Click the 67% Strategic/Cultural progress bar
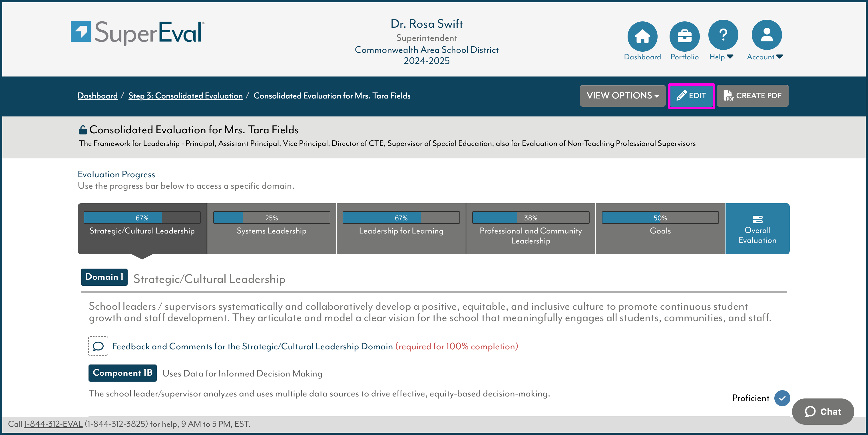The width and height of the screenshot is (868, 435). [142, 218]
